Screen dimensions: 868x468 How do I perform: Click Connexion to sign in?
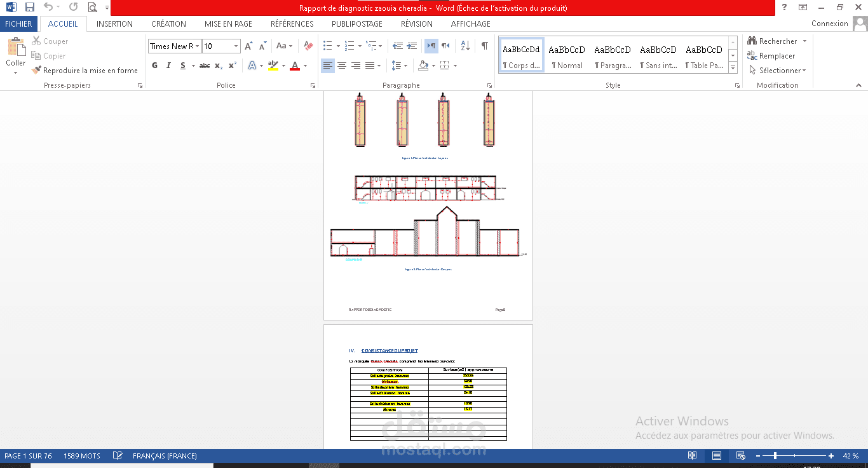coord(829,24)
